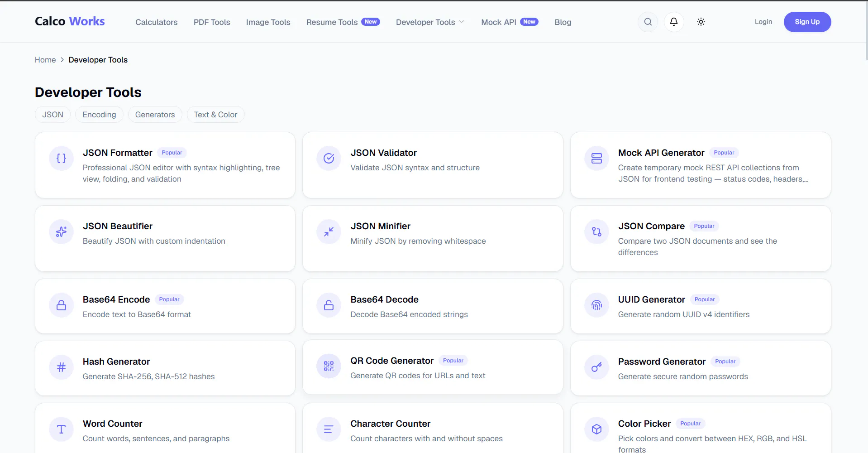Image resolution: width=868 pixels, height=453 pixels.
Task: Click the JSON Minifier shrink arrows icon
Action: click(x=329, y=231)
